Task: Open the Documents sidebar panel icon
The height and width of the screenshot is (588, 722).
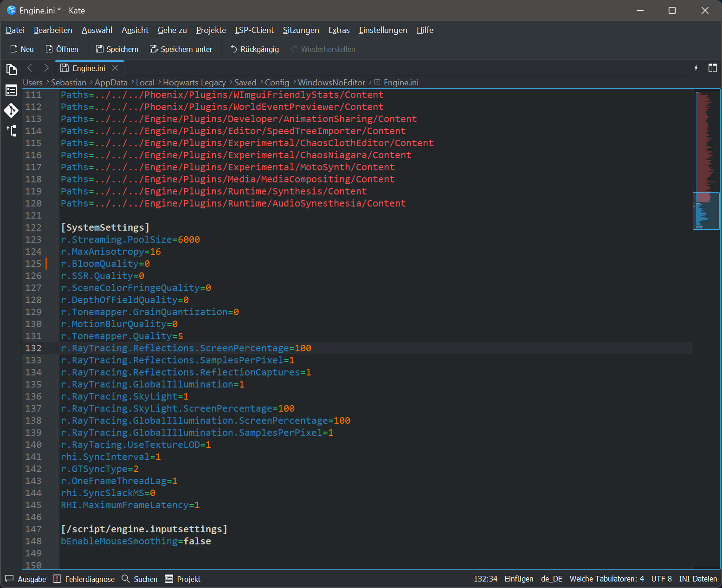Action: point(11,70)
